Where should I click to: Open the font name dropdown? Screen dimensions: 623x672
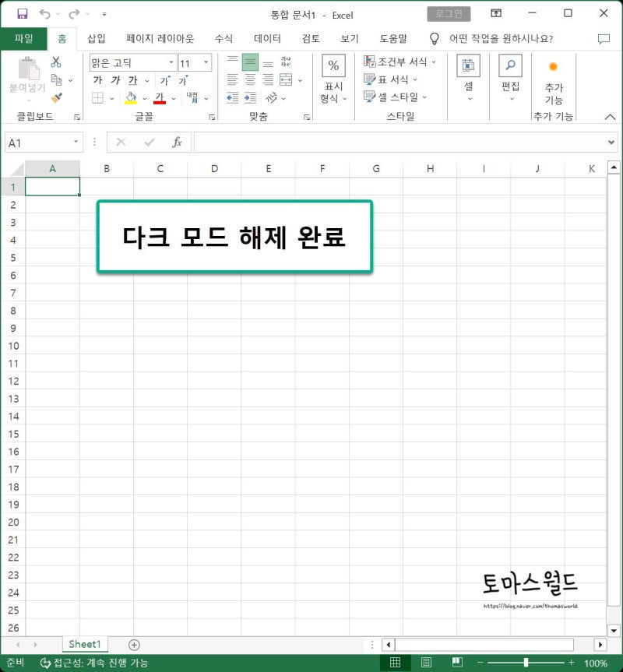[171, 62]
